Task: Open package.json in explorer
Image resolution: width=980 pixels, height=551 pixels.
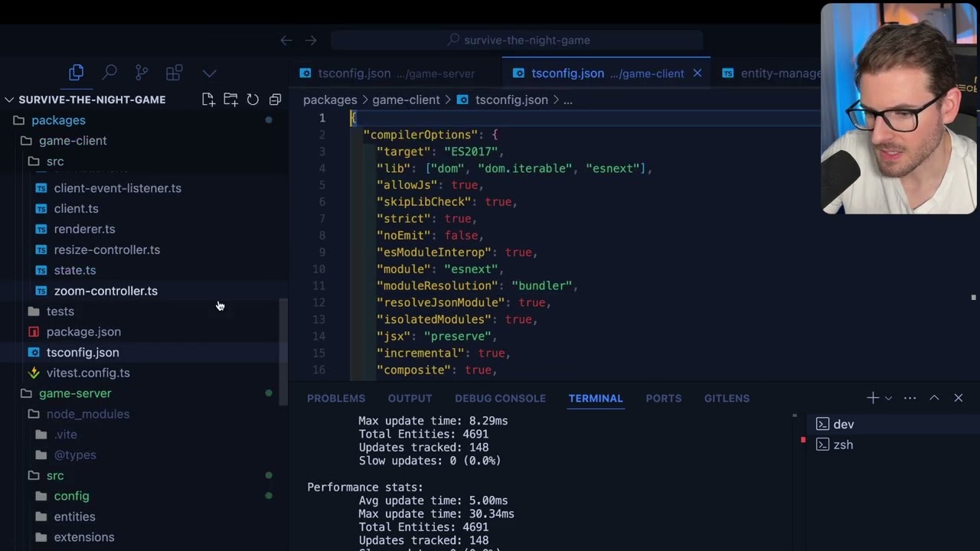Action: tap(83, 332)
